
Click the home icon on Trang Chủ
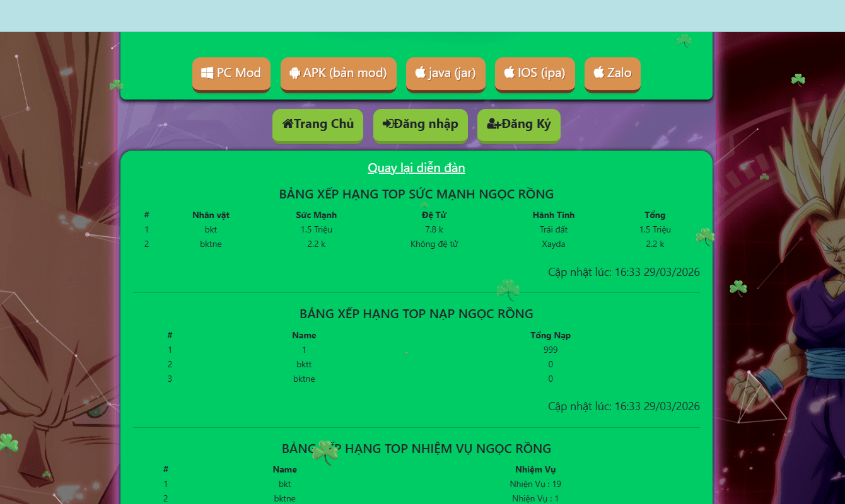tap(288, 123)
